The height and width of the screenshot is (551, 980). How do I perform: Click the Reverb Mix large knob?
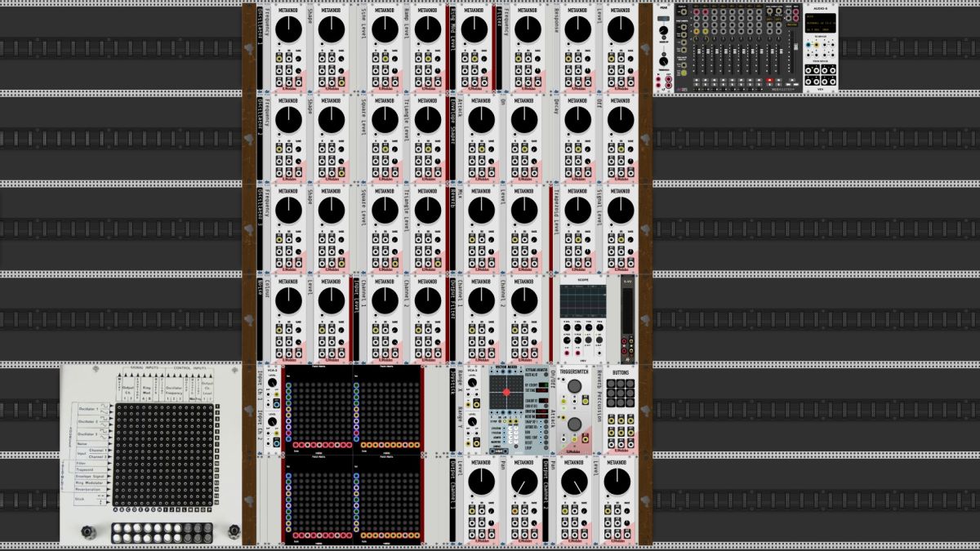click(481, 211)
